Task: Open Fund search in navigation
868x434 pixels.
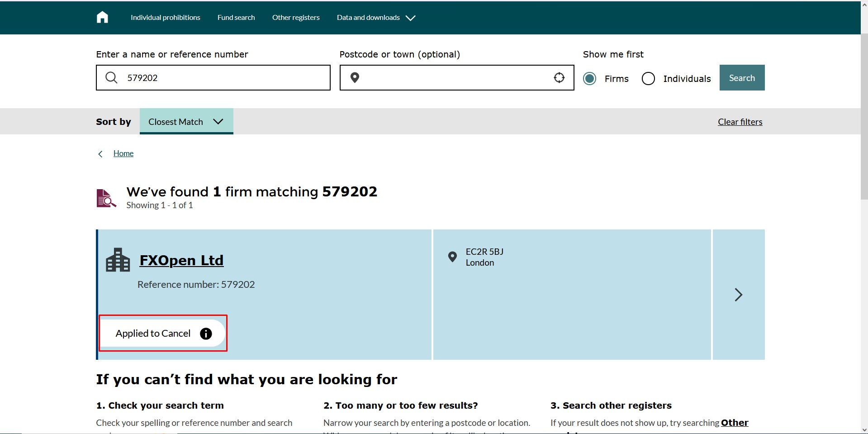Action: pyautogui.click(x=236, y=18)
